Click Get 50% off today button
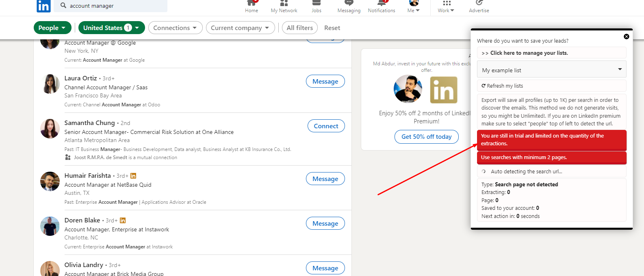 pyautogui.click(x=427, y=137)
